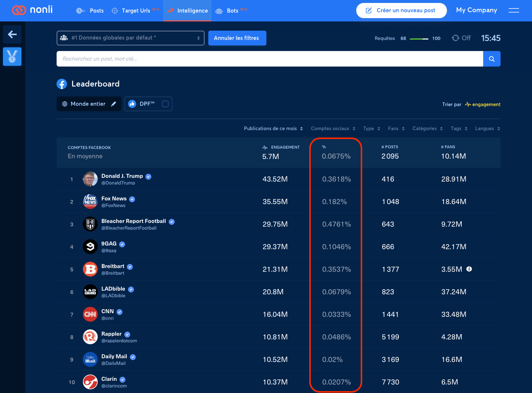Click the 15:45 clock display

491,38
